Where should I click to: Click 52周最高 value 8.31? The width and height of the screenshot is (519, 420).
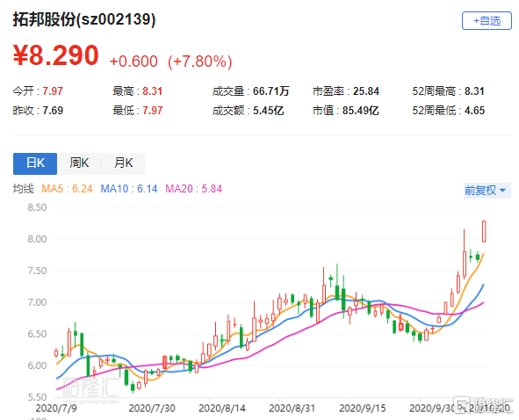[x=448, y=91]
